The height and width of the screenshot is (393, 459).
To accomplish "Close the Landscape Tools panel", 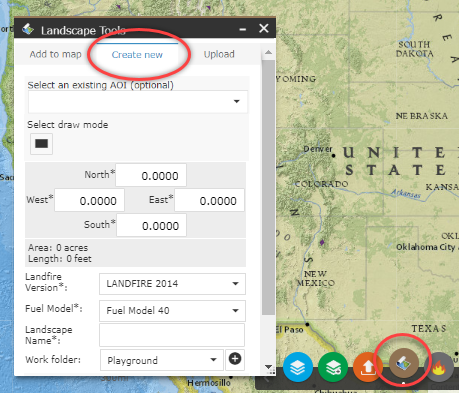I will [264, 28].
